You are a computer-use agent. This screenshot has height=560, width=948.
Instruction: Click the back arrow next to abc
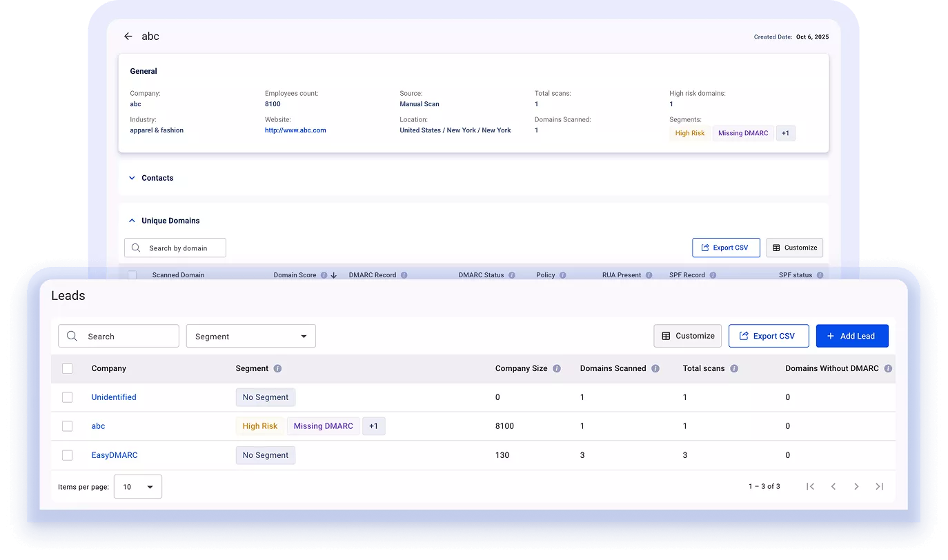[128, 36]
